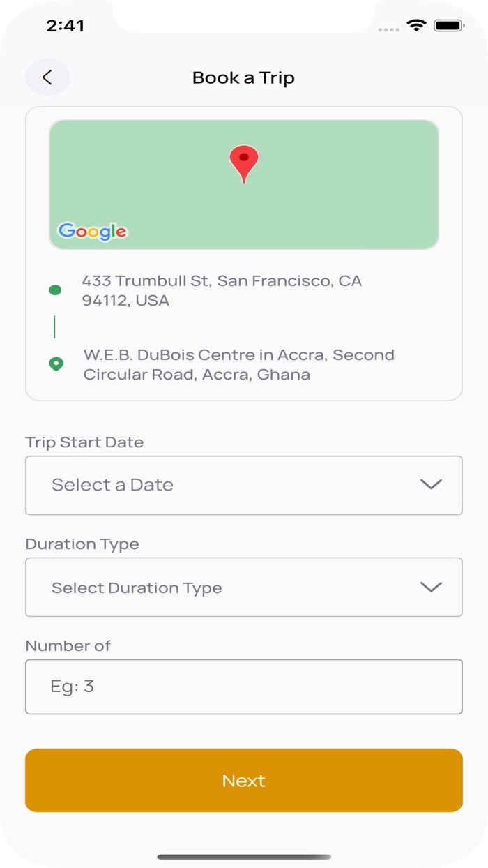Screen dimensions: 488x868
Task: Tap the Trip Start Date label
Action: coord(84,442)
